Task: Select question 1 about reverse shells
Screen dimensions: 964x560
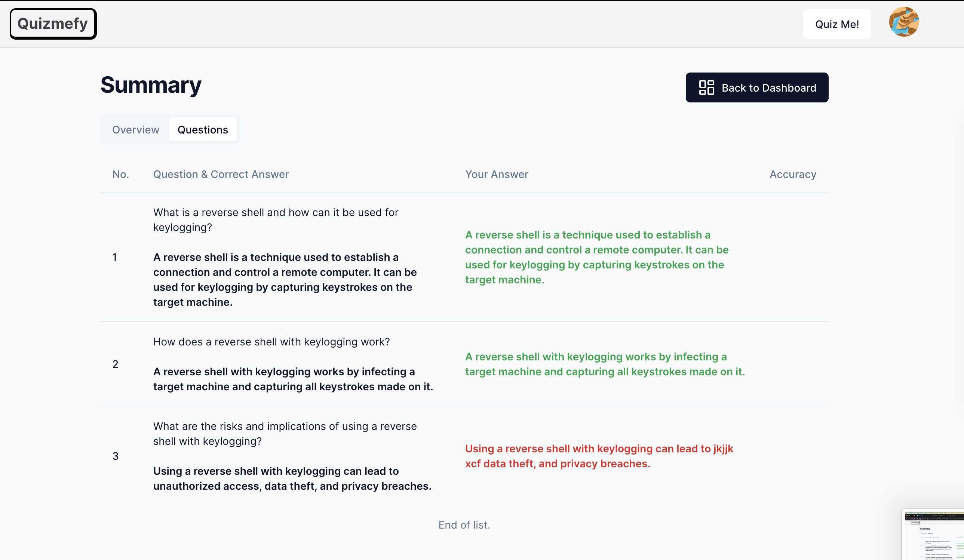Action: coord(276,219)
